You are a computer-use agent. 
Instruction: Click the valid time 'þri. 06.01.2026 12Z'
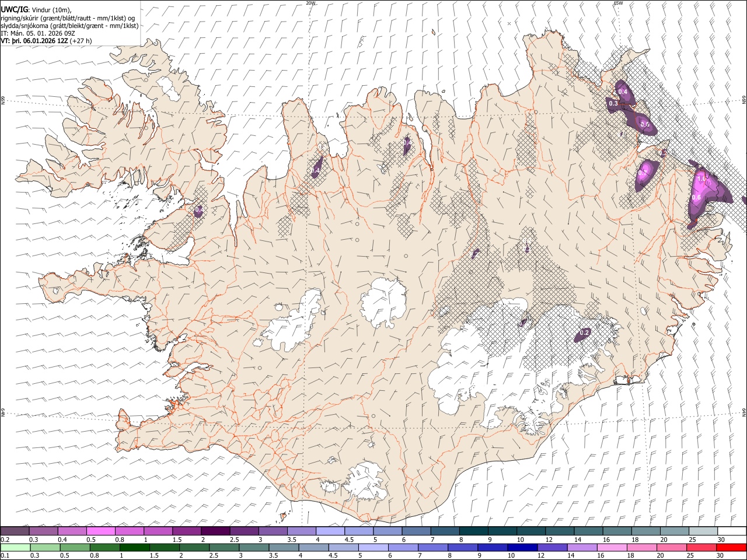click(x=40, y=41)
